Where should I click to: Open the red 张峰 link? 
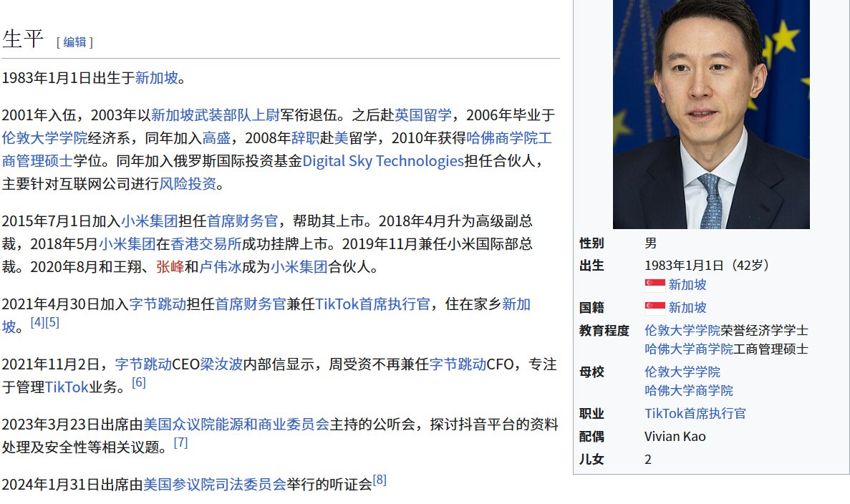(170, 266)
